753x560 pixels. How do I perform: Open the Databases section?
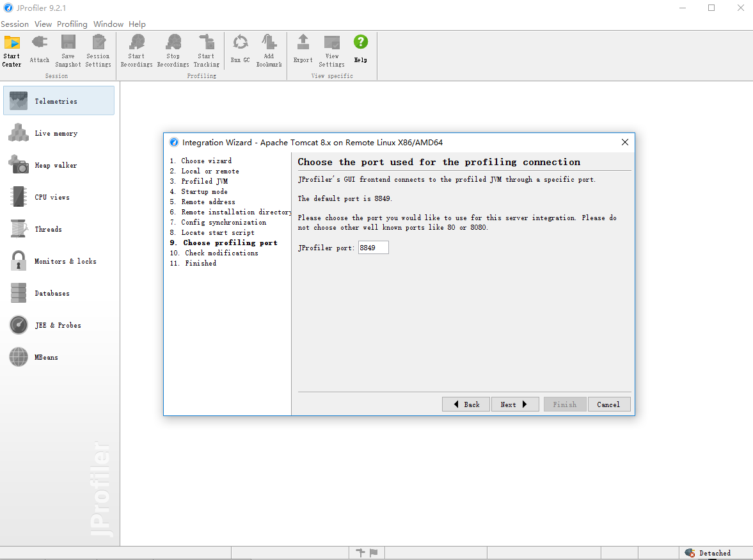pos(59,293)
